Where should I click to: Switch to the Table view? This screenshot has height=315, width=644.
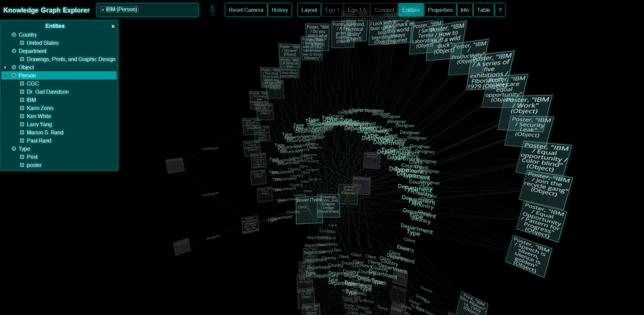pyautogui.click(x=484, y=10)
